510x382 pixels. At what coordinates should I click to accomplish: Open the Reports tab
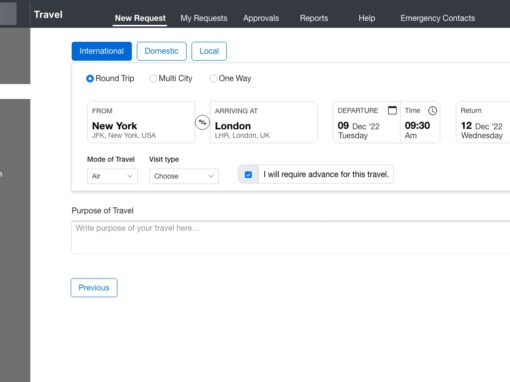[x=314, y=18]
